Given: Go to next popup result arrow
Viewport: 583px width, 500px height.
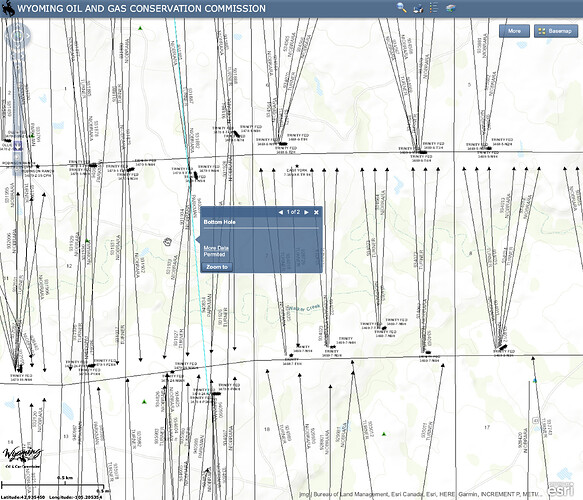Looking at the screenshot, I should 306,212.
